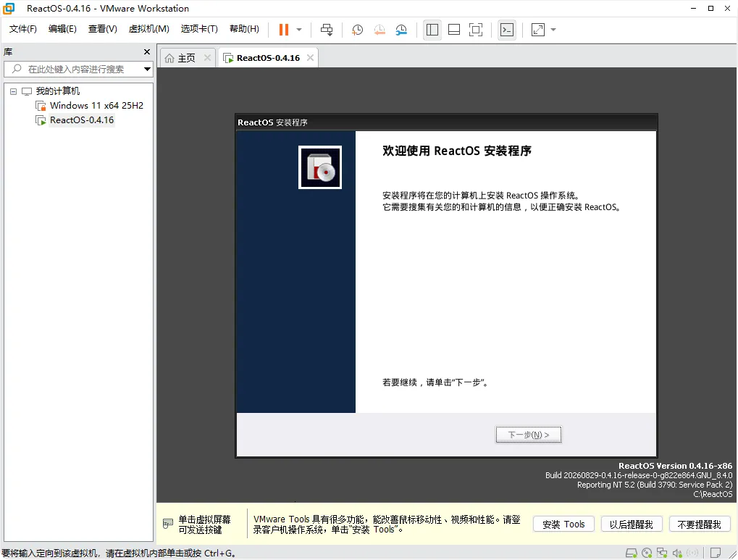
Task: Send Ctrl+Alt+Del to the virtual machine
Action: (x=326, y=30)
